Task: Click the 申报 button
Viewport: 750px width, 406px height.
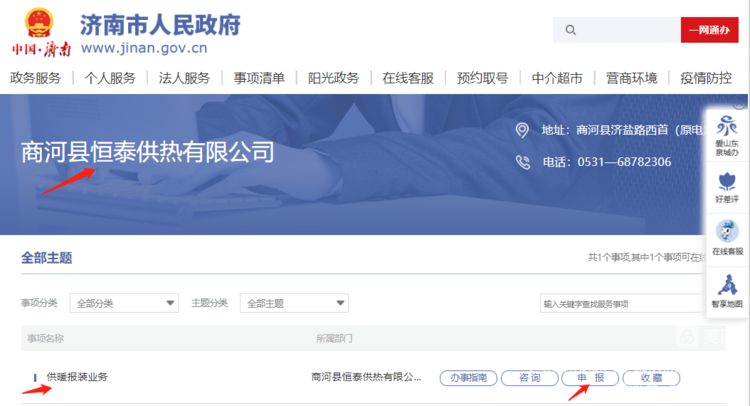Action: (590, 378)
